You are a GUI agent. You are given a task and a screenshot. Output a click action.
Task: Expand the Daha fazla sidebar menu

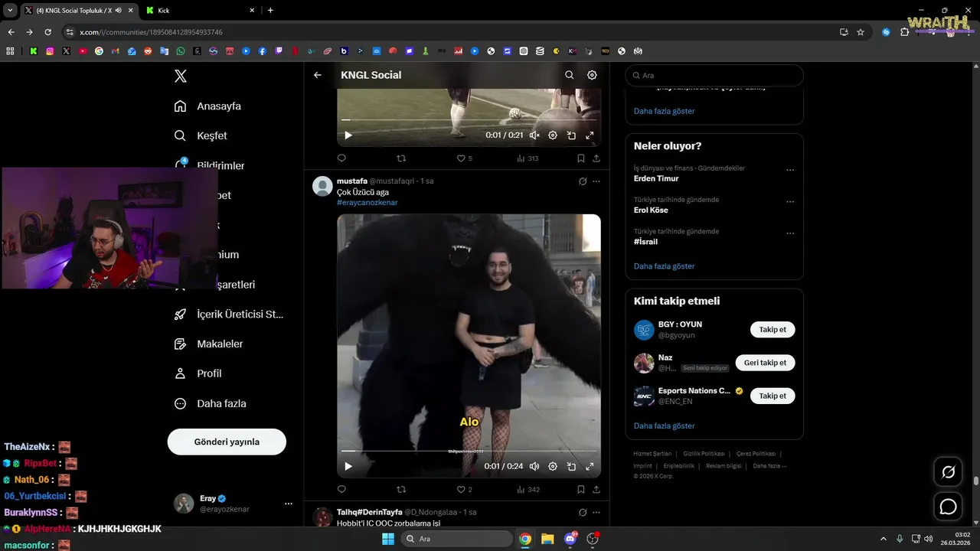coord(211,403)
